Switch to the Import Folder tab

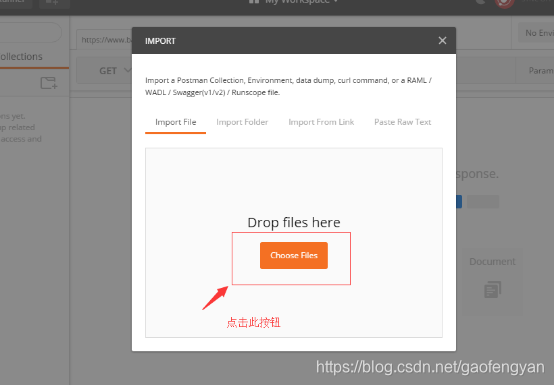point(242,122)
